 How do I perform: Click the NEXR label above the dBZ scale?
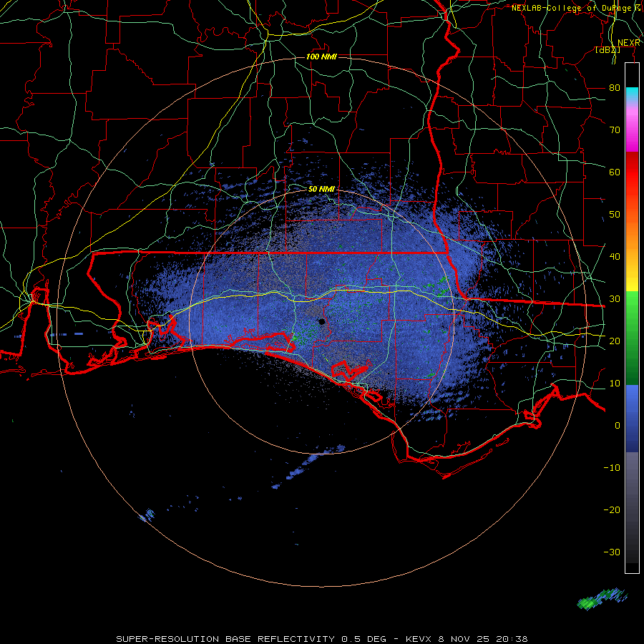tap(628, 43)
